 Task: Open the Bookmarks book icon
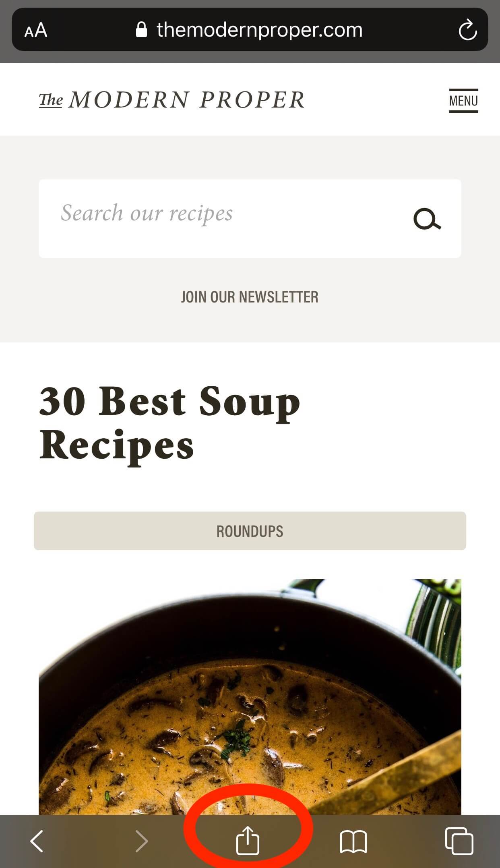(x=353, y=841)
